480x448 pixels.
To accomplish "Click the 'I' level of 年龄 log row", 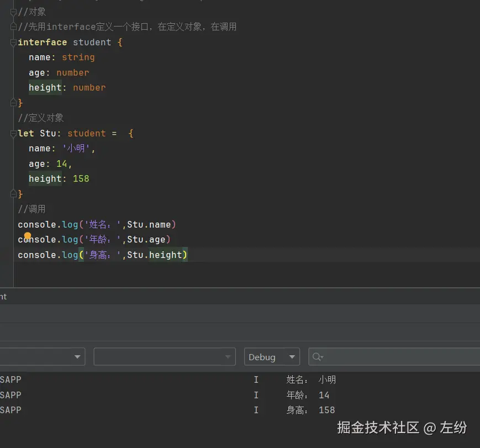I will (x=256, y=395).
